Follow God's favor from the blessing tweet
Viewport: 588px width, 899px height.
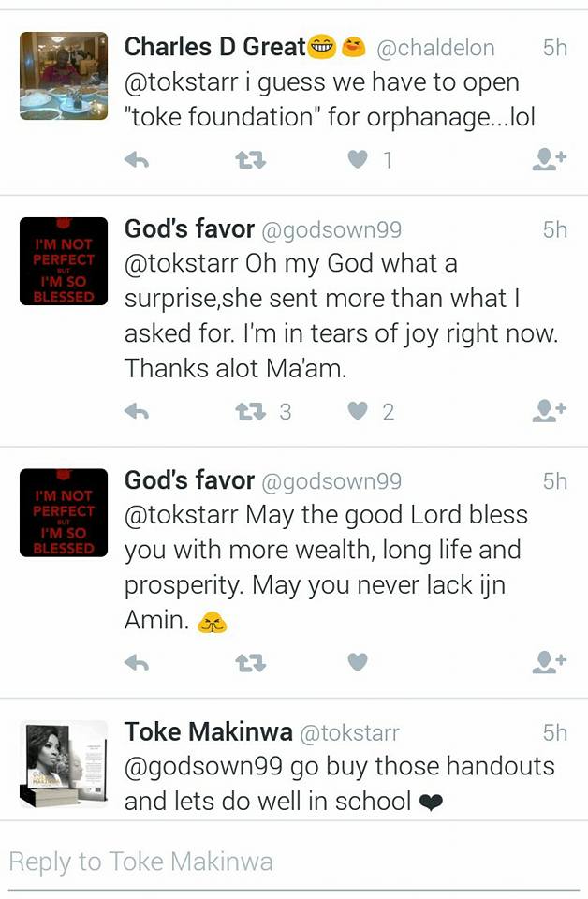(x=549, y=662)
